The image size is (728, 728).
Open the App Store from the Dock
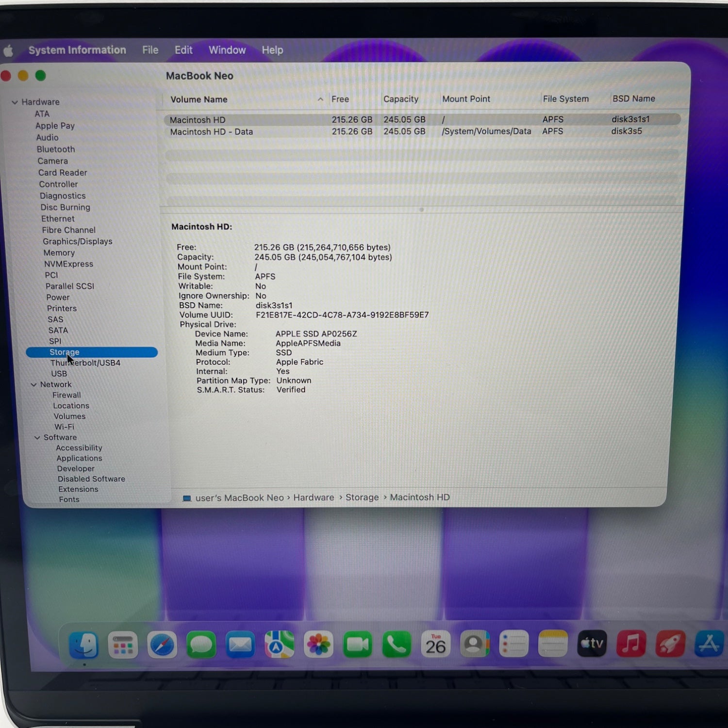tap(709, 644)
